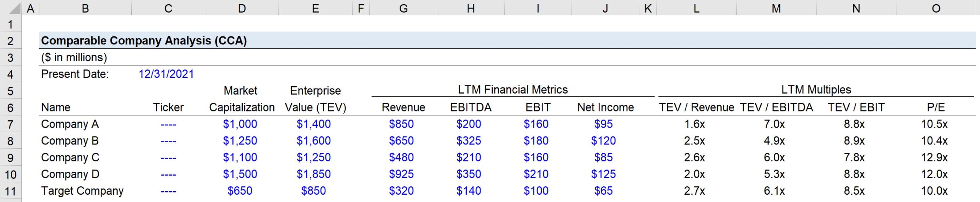The width and height of the screenshot is (980, 202).
Task: Click Company A TEV / Revenue 1.6x
Action: coord(695,124)
